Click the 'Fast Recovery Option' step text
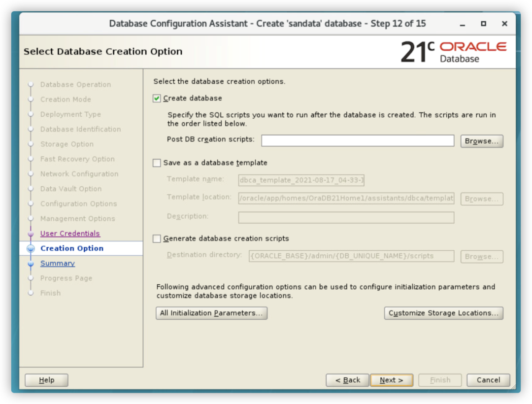 (x=77, y=159)
